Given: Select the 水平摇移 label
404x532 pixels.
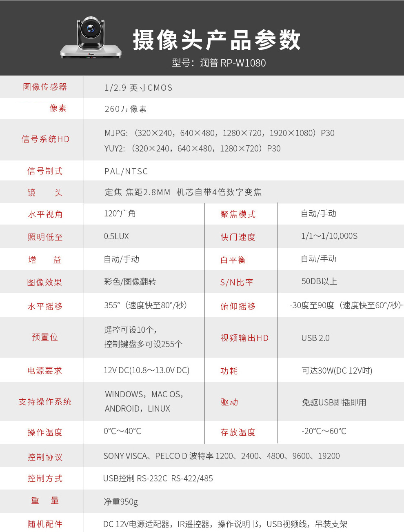Looking at the screenshot, I should pyautogui.click(x=45, y=307).
